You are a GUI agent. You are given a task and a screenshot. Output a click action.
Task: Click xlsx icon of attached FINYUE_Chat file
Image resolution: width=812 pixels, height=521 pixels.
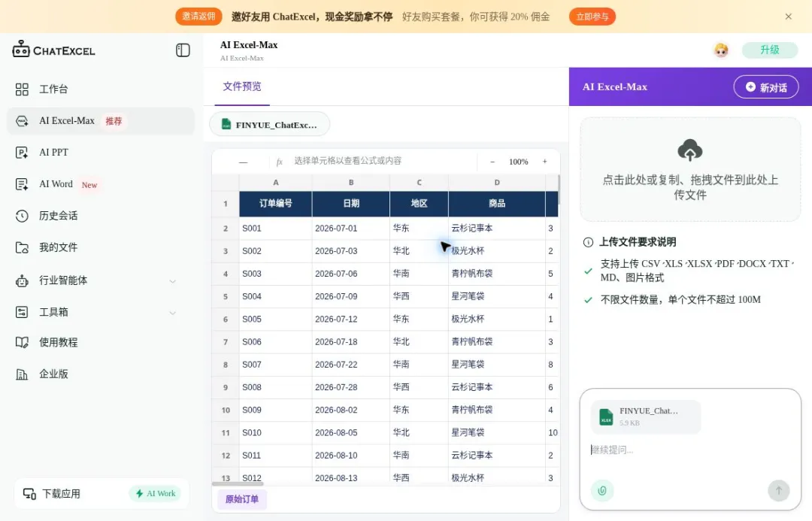click(606, 417)
